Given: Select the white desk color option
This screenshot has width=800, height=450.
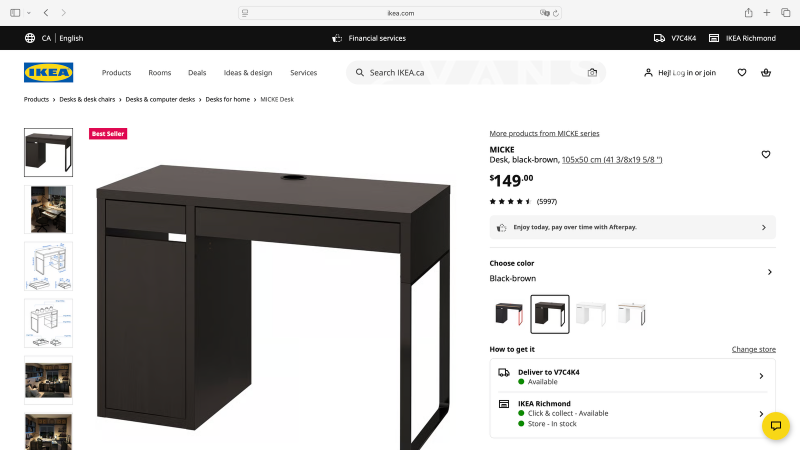Looking at the screenshot, I should coord(590,314).
